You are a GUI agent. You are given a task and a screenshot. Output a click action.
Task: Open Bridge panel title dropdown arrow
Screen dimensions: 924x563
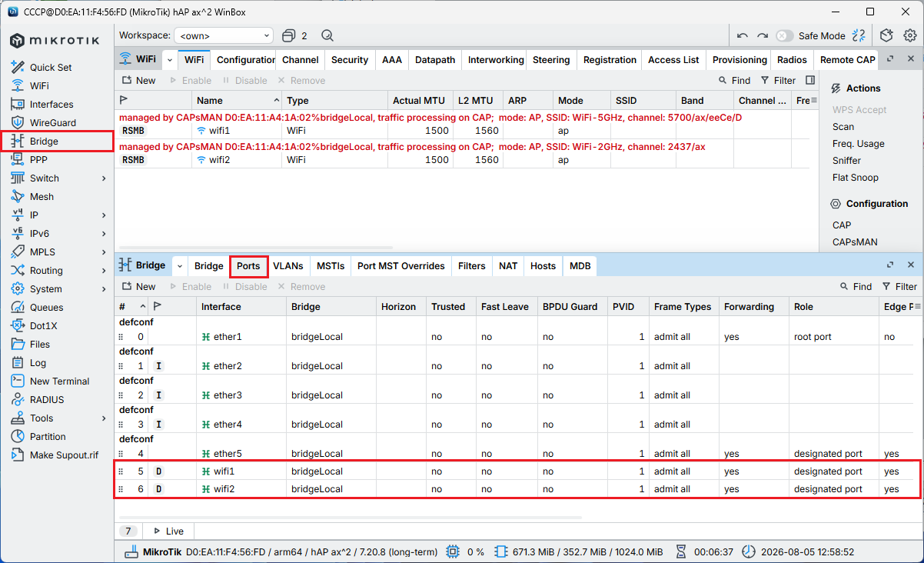(179, 265)
